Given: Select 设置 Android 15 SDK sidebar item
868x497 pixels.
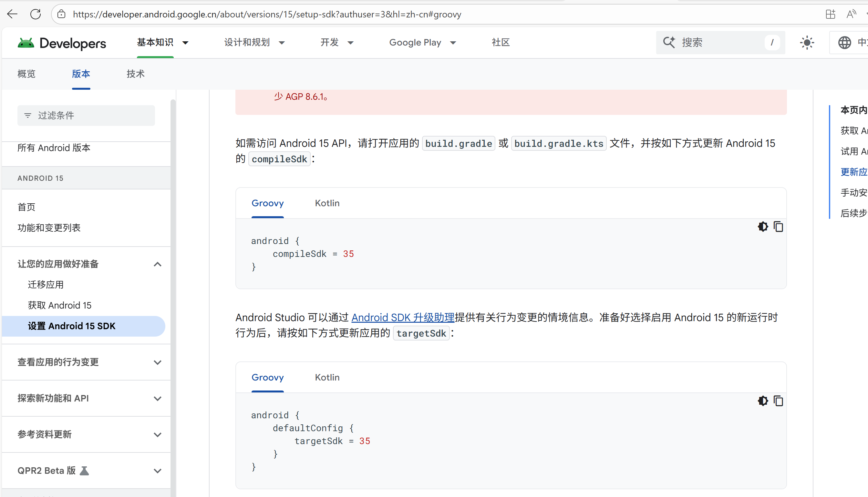Looking at the screenshot, I should (x=83, y=326).
